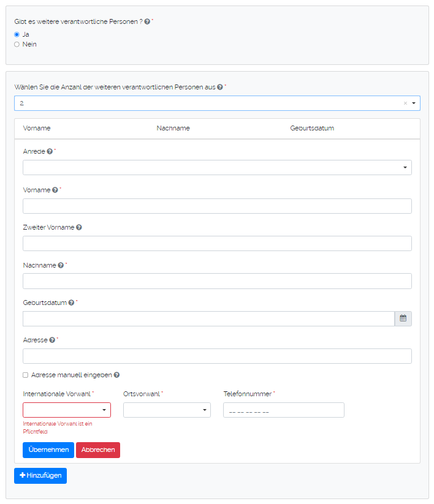Open the Internationale Vorwahl dropdown
This screenshot has height=504, width=434.
click(x=67, y=410)
